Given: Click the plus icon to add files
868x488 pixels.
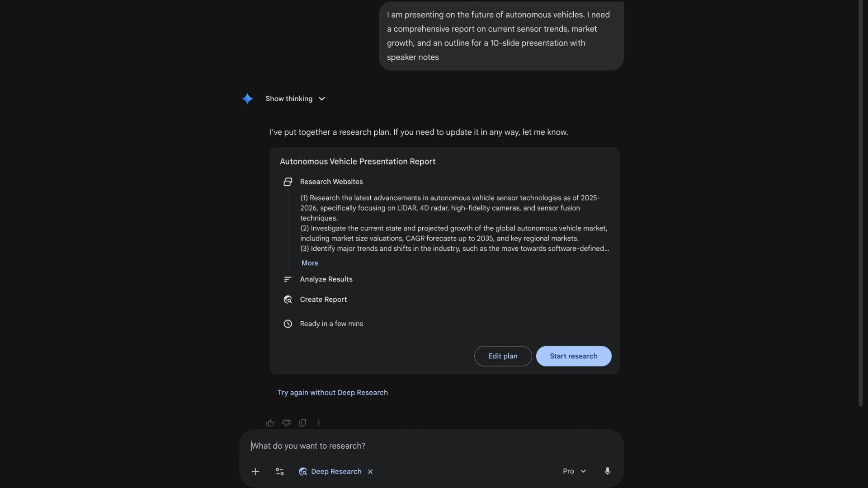Looking at the screenshot, I should click(x=255, y=471).
